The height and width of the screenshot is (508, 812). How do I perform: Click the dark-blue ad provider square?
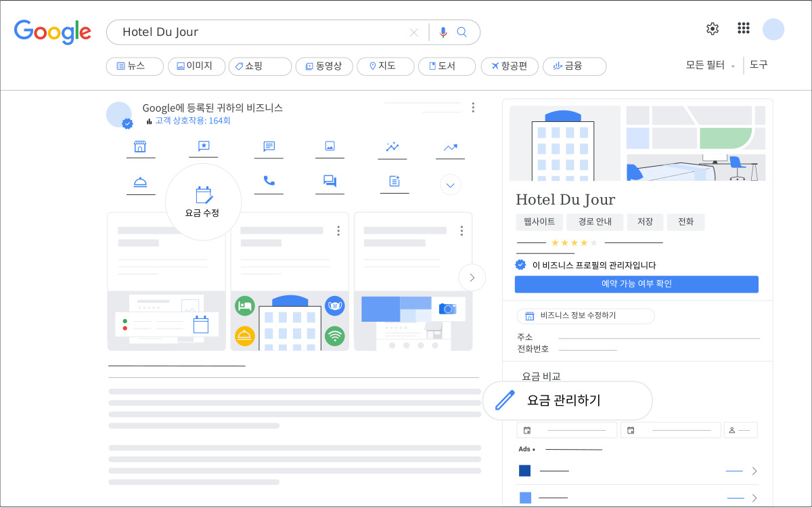[x=525, y=471]
